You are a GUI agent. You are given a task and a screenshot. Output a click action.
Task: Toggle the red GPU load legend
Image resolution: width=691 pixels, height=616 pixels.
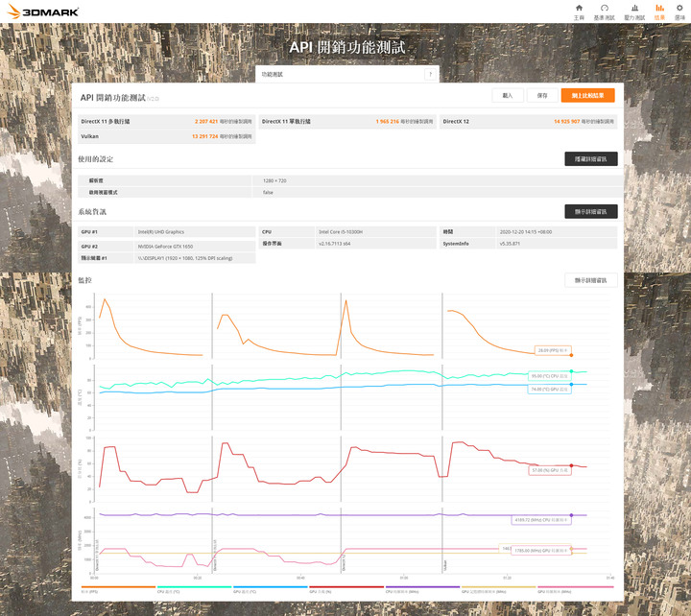(x=346, y=588)
